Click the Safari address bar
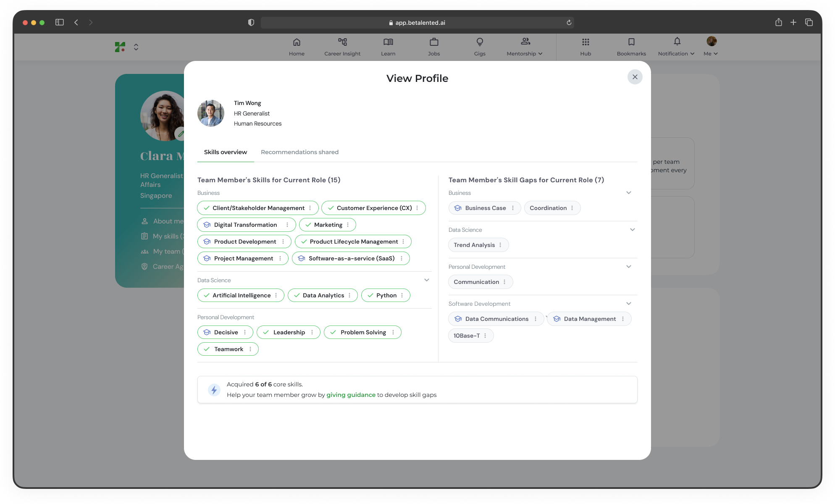 (417, 23)
